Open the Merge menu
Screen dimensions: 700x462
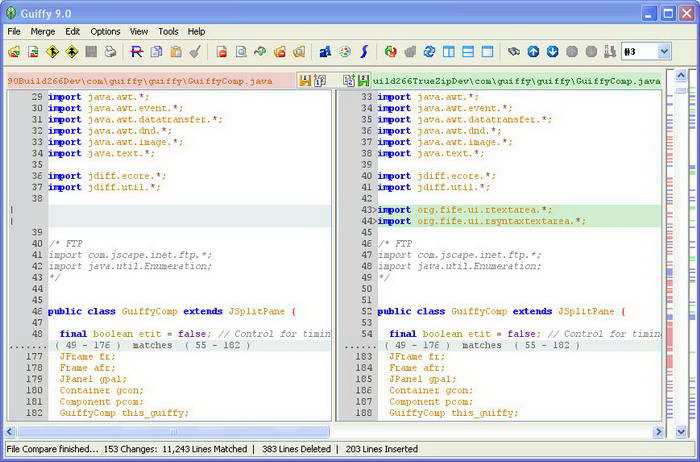[x=43, y=31]
